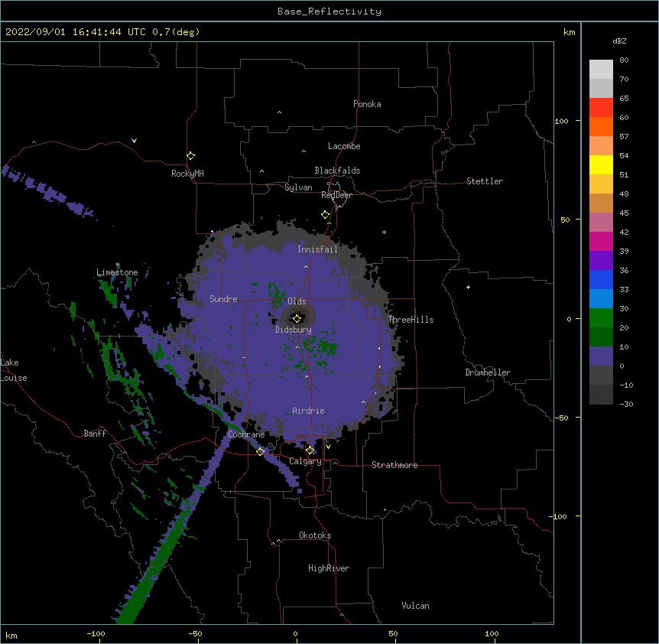Viewport: 659px width, 644px height.
Task: Click the purple 10 dBZ legend swatch
Action: (x=601, y=356)
